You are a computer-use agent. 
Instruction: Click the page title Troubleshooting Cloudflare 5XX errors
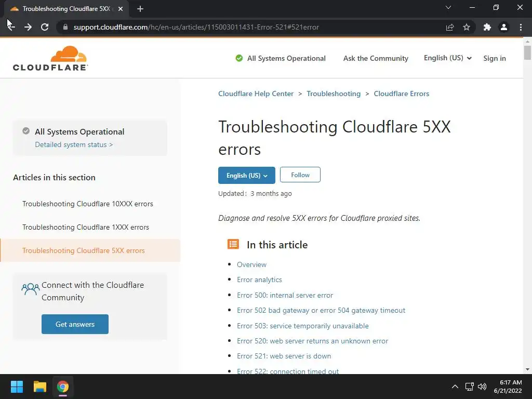coord(335,138)
